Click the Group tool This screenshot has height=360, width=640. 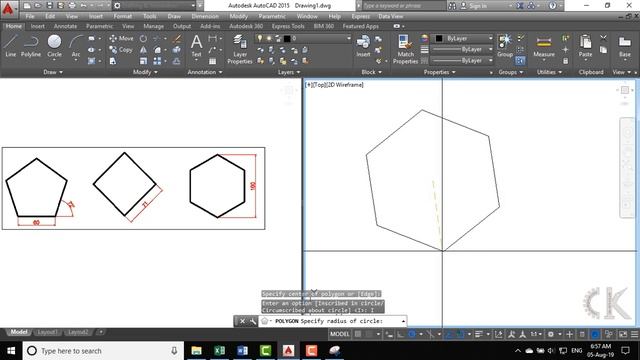coord(505,46)
